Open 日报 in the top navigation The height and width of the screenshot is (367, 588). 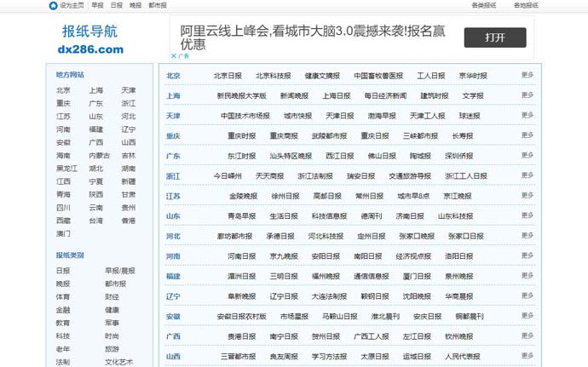pyautogui.click(x=116, y=5)
